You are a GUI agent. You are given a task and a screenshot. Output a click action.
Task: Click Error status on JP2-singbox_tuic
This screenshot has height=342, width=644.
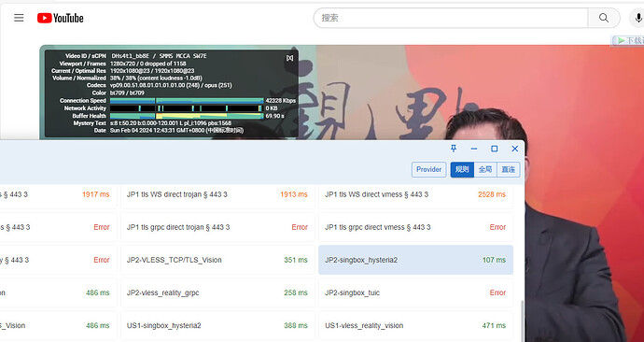click(x=497, y=292)
